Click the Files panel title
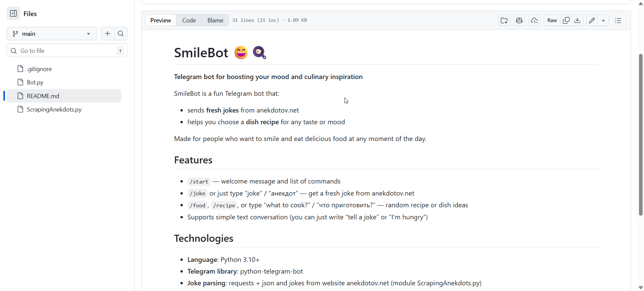This screenshot has height=291, width=644. coord(30,14)
